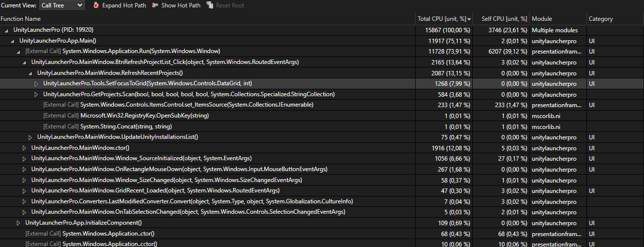Click Total CPU value 267 (1,68 %)
The width and height of the screenshot is (644, 247).
(454, 169)
